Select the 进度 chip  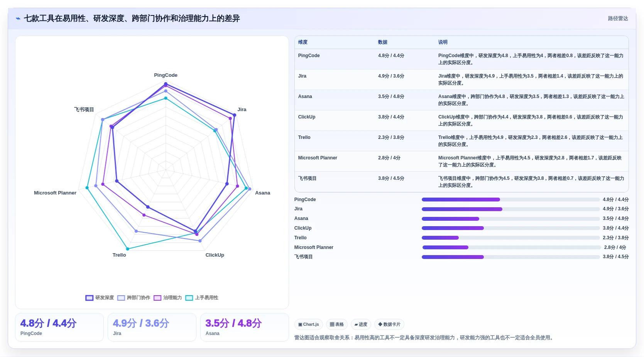pos(361,325)
